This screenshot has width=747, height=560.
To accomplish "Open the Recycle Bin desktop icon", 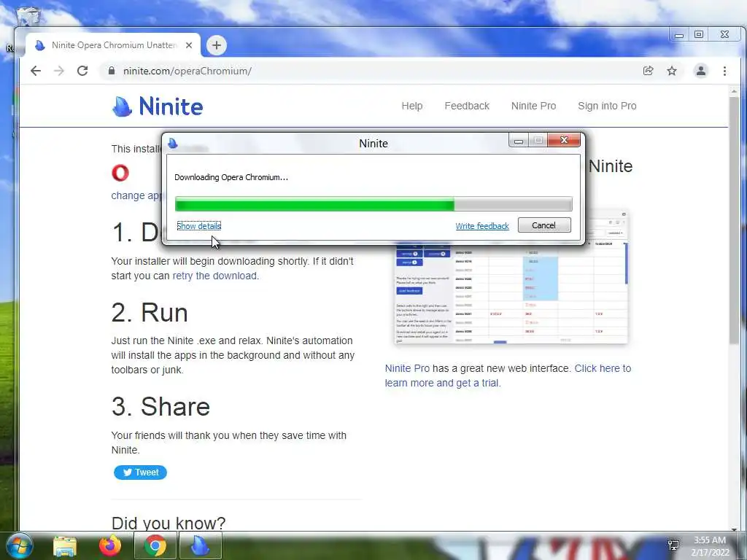I will click(x=28, y=15).
